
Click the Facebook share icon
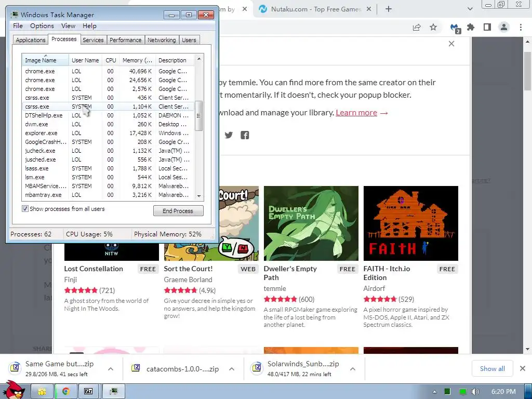point(245,135)
